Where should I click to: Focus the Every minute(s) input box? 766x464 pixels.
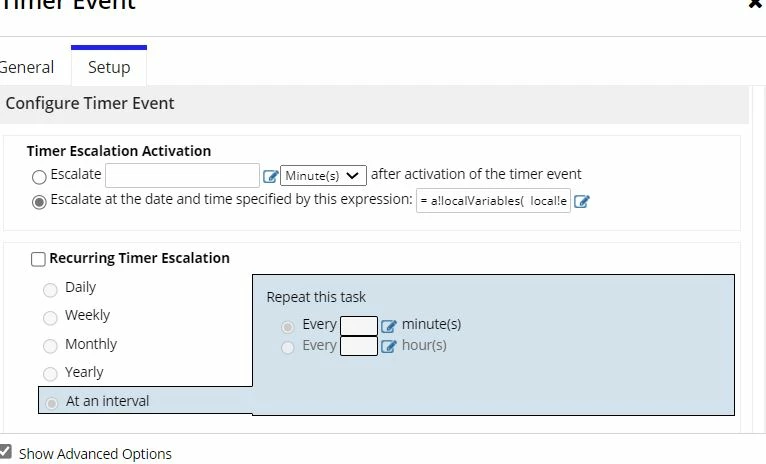tap(359, 326)
